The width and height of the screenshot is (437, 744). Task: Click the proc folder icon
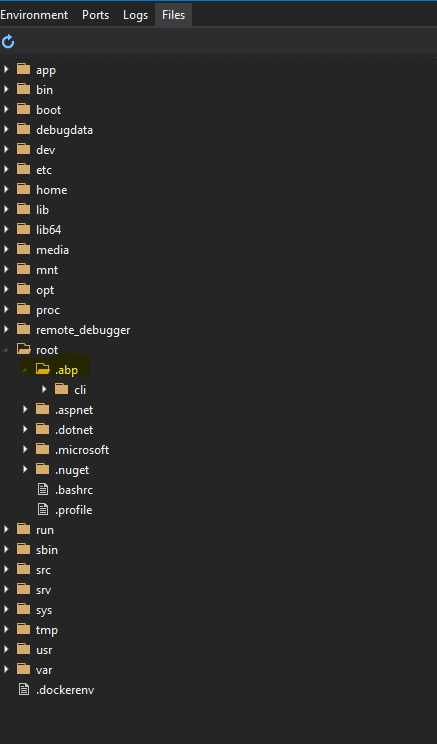pos(23,309)
